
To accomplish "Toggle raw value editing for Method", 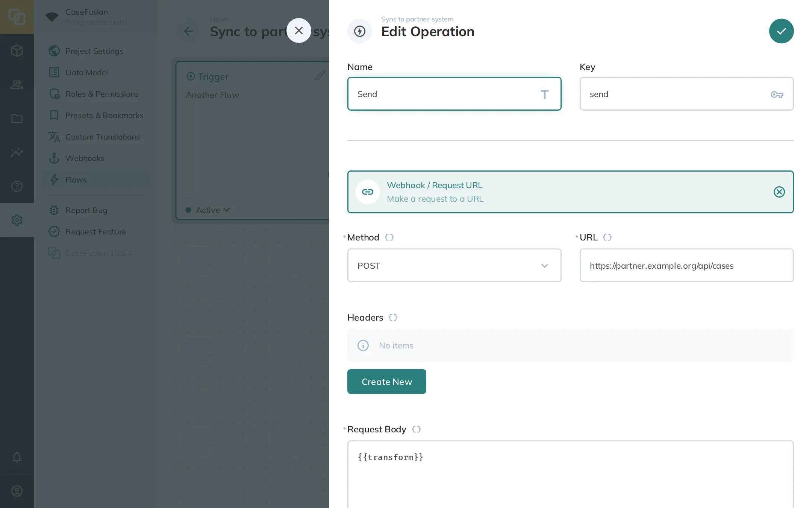I will pos(389,237).
